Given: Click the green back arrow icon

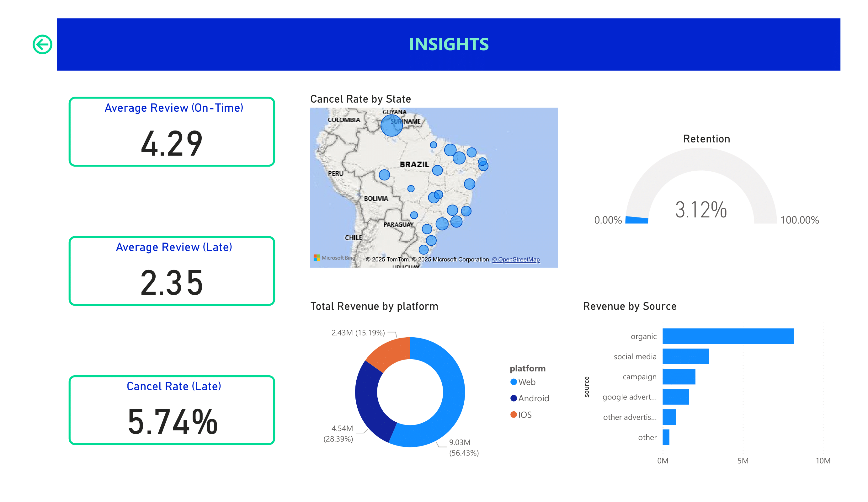Looking at the screenshot, I should pyautogui.click(x=42, y=45).
